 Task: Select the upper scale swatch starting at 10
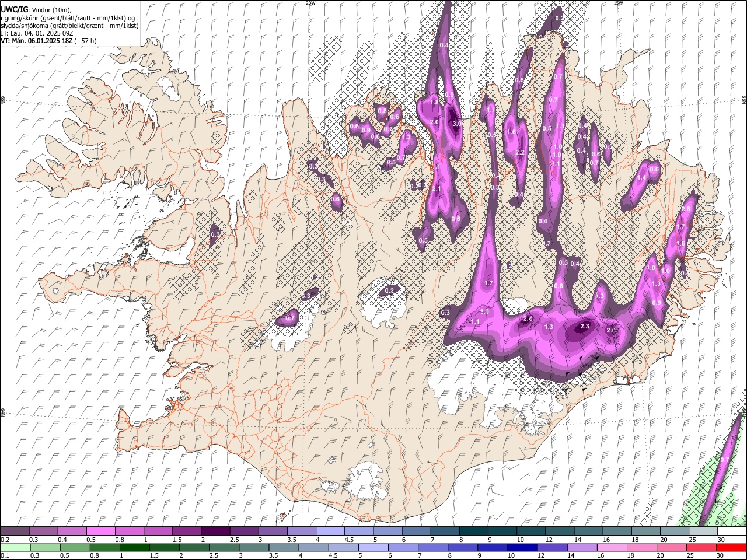click(531, 531)
